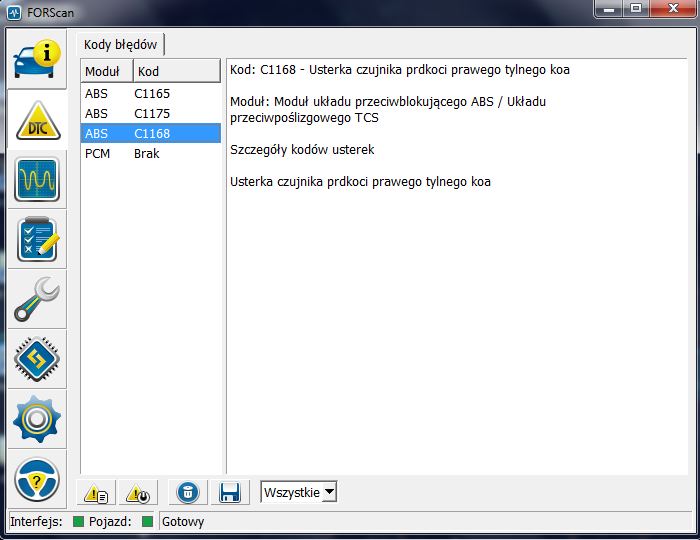Click the highlighted ABS C1168 row
700x540 pixels.
point(150,134)
